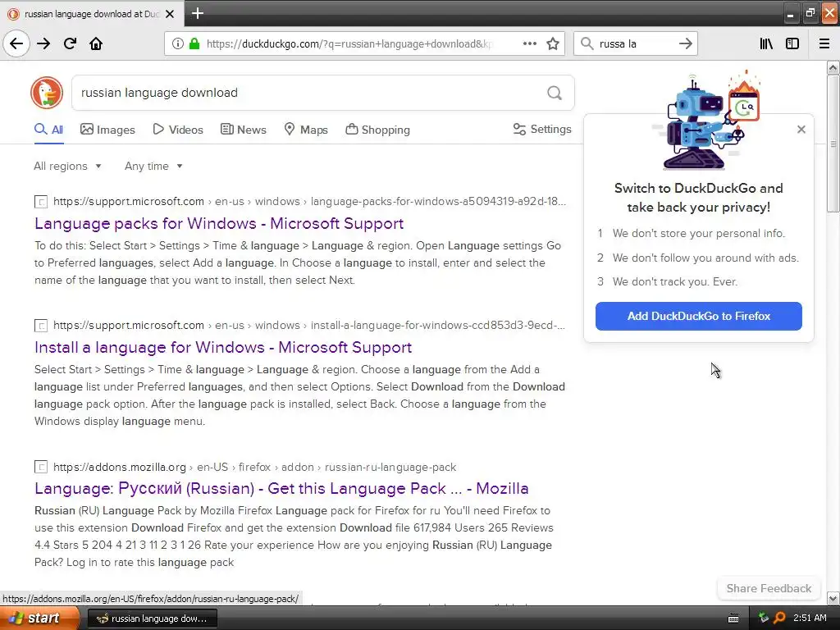Image resolution: width=840 pixels, height=630 pixels.
Task: Click Share Feedback button
Action: 769,588
